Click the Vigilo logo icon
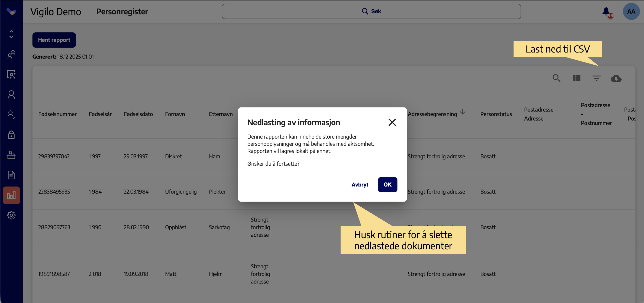The height and width of the screenshot is (303, 644). pos(11,11)
